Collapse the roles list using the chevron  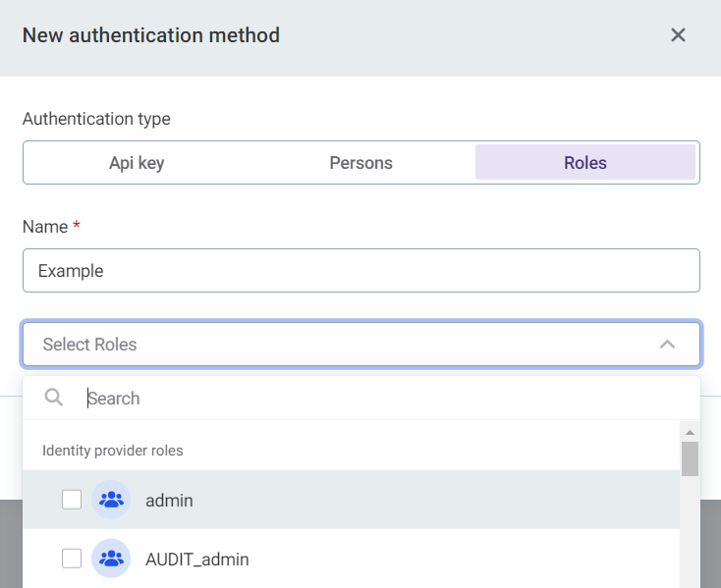[667, 345]
